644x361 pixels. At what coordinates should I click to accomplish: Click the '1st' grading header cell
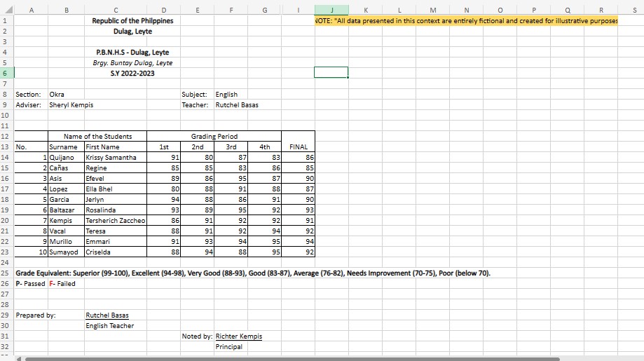pyautogui.click(x=163, y=147)
